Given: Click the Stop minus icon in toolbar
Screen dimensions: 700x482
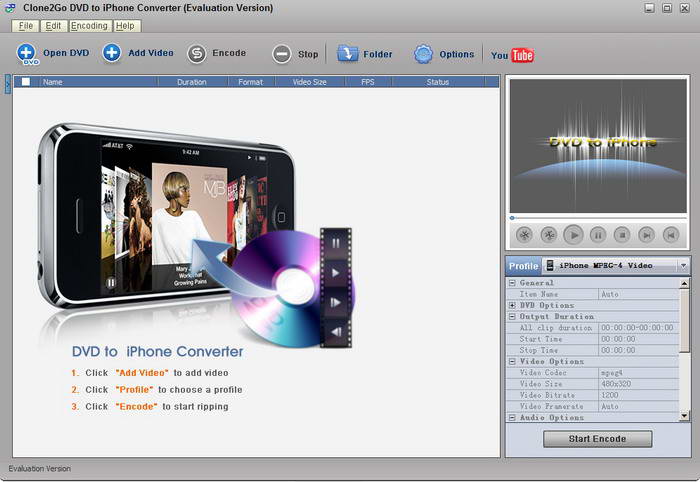Looking at the screenshot, I should click(x=282, y=54).
